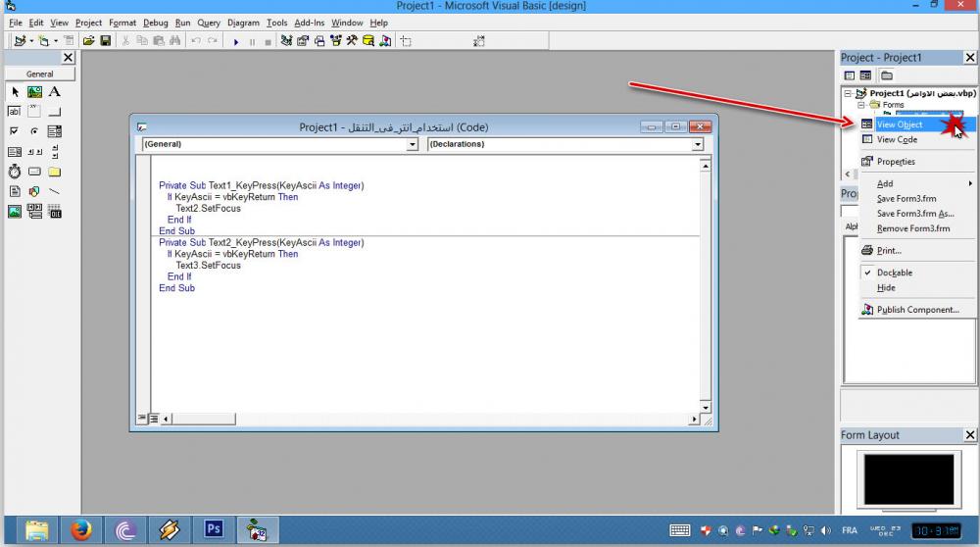Click the Save Project floppy disk icon
The image size is (980, 547).
pos(106,40)
